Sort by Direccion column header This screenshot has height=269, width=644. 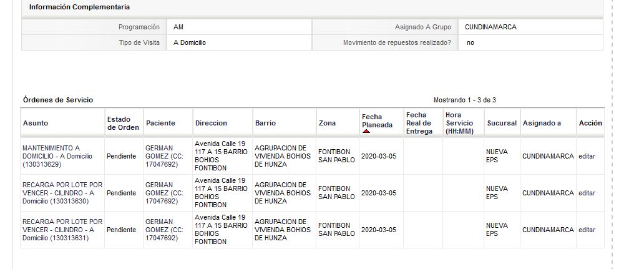[x=211, y=123]
